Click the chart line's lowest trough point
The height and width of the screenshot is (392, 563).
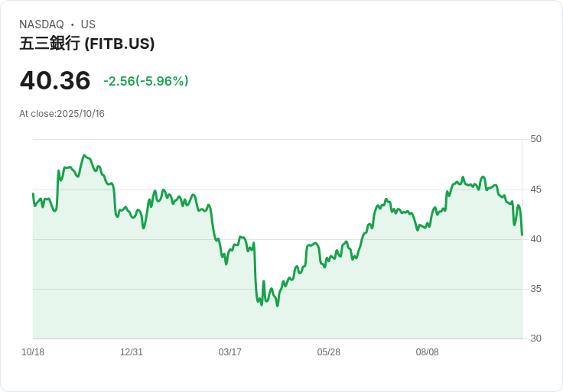pos(277,306)
